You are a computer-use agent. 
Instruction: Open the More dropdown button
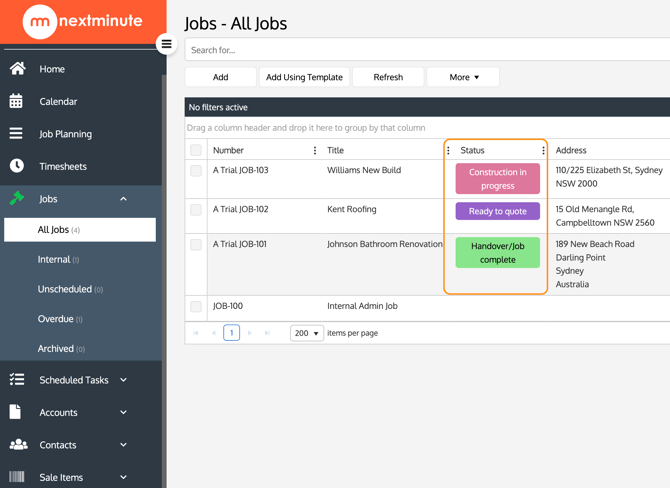point(463,77)
